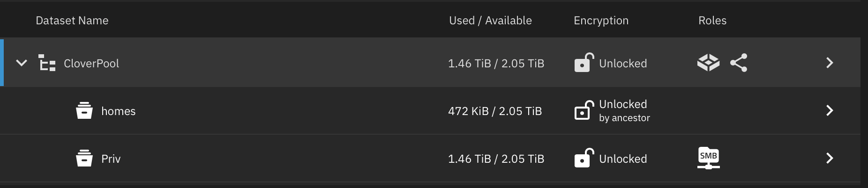Click the Roles column header

(712, 21)
